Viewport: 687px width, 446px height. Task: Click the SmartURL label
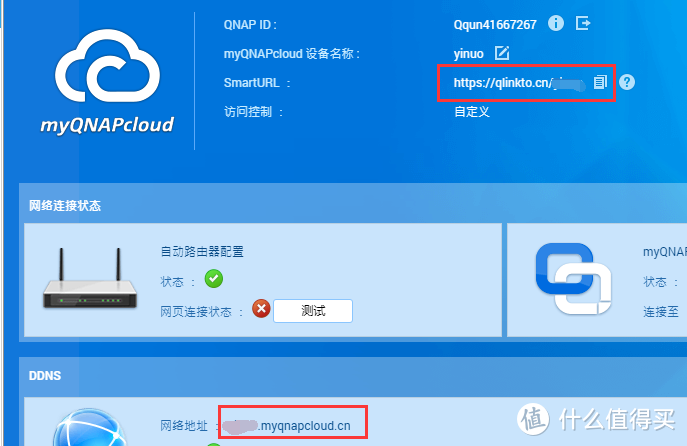(251, 83)
